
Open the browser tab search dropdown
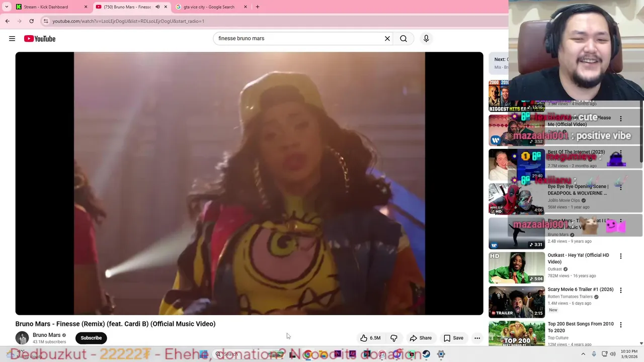coord(7,7)
